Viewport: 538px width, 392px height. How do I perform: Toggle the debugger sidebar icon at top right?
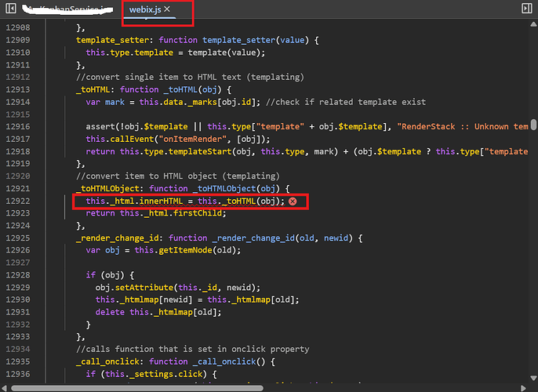coord(527,8)
